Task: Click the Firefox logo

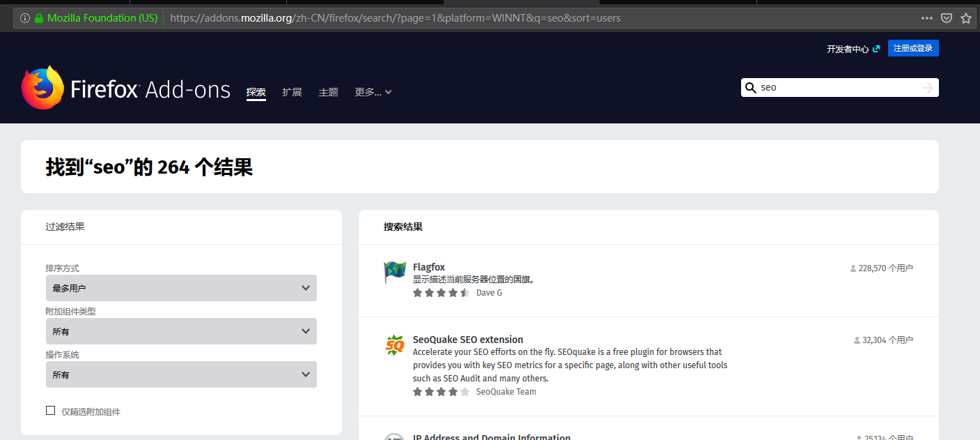Action: tap(42, 88)
